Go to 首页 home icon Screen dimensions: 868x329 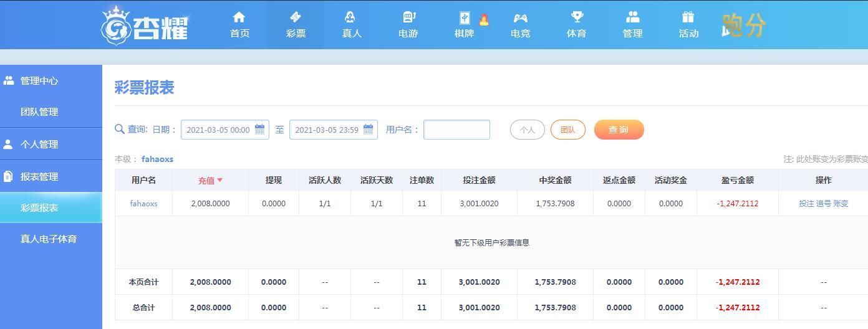(239, 17)
